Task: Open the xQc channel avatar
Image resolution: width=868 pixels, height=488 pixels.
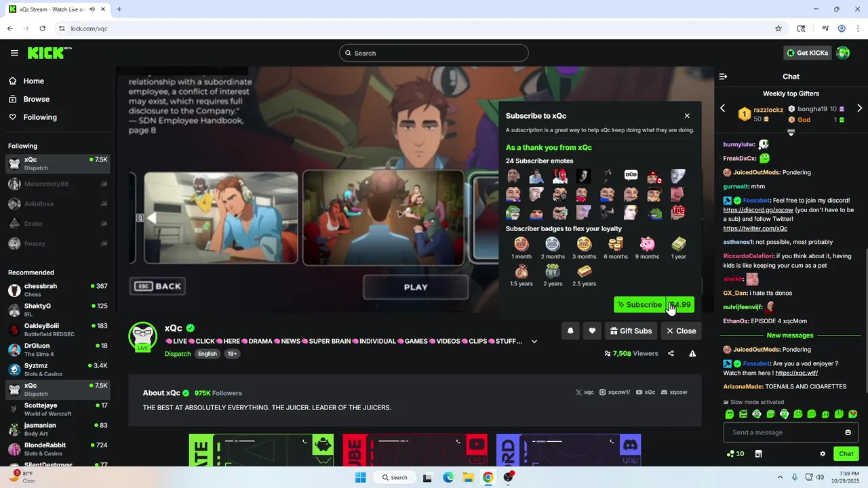Action: point(143,335)
